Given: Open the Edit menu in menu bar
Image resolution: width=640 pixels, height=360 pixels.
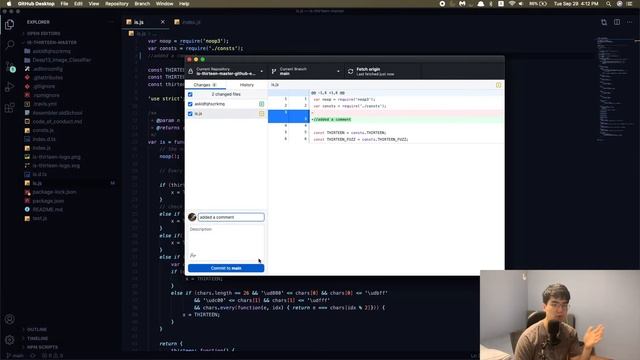Looking at the screenshot, I should click(x=78, y=4).
